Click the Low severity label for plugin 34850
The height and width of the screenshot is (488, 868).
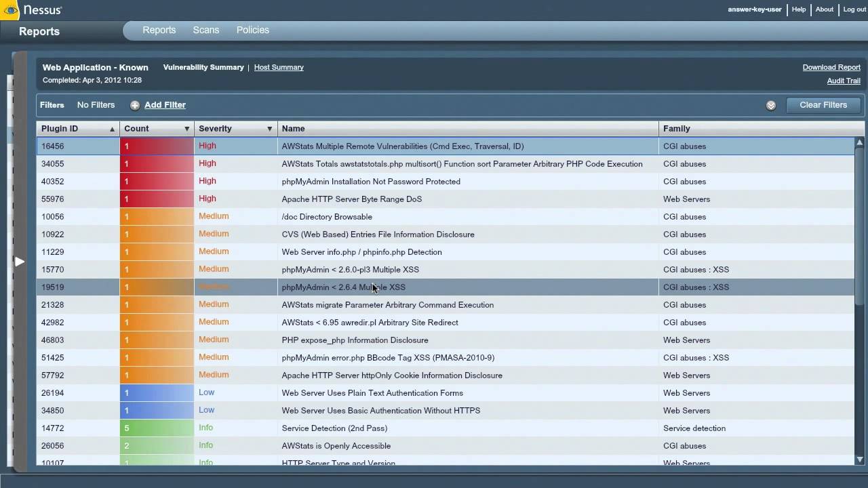[206, 410]
